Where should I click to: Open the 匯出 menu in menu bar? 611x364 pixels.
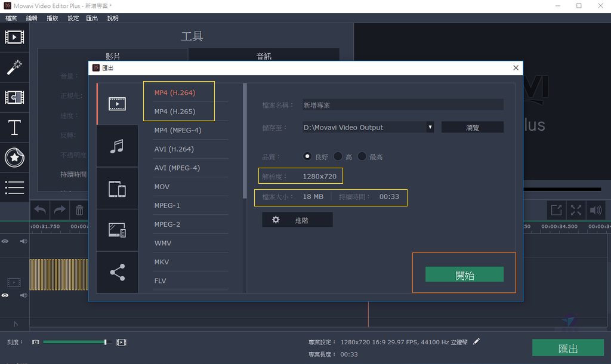point(92,18)
